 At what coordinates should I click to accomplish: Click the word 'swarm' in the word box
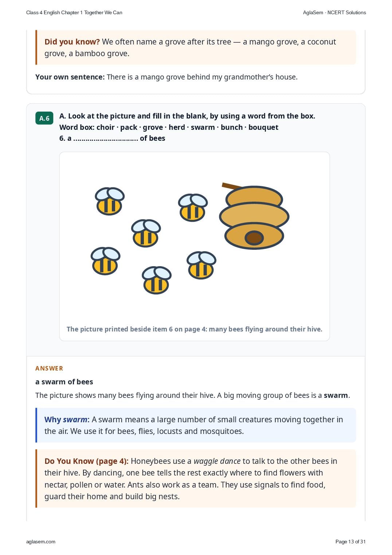coord(203,127)
